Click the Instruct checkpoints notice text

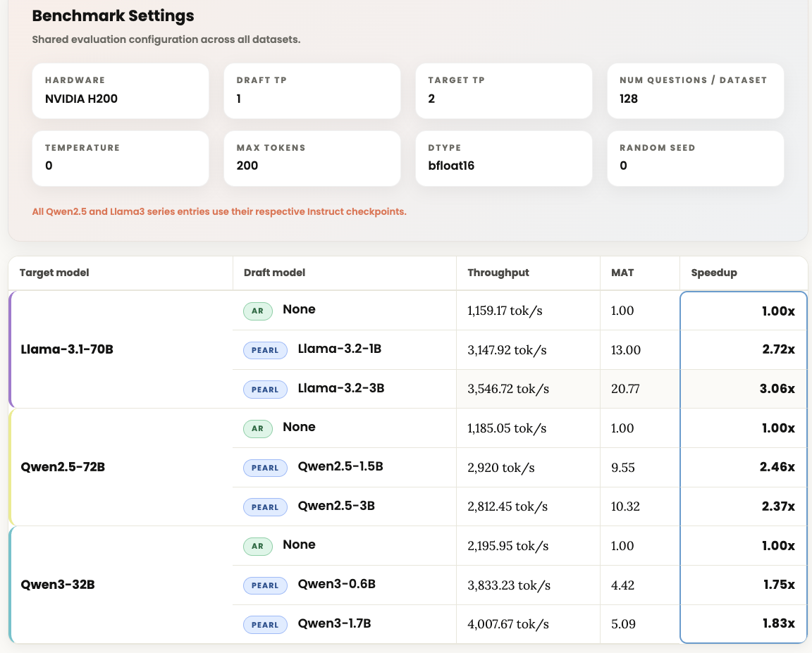tap(219, 211)
